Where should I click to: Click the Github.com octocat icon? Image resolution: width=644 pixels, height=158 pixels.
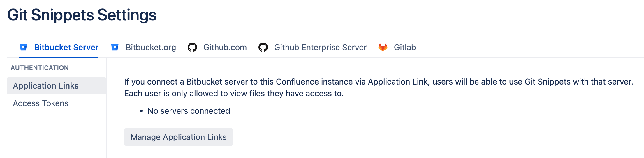point(192,47)
